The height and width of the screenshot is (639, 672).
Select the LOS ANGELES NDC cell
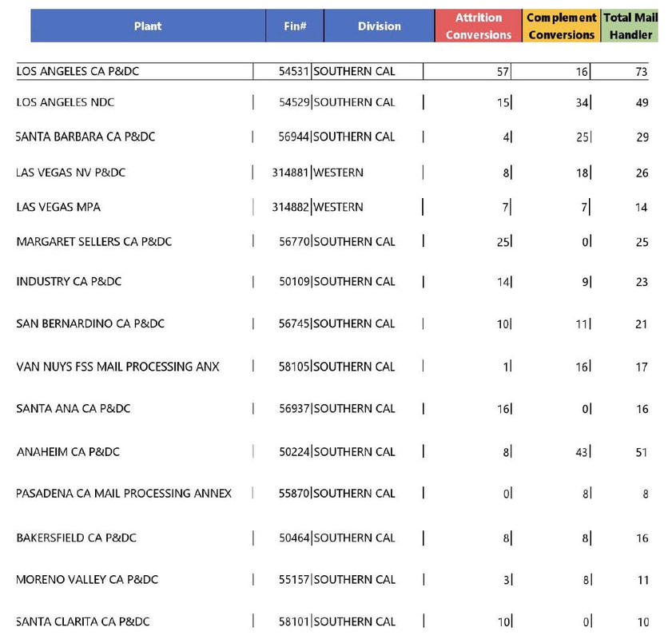pos(66,102)
